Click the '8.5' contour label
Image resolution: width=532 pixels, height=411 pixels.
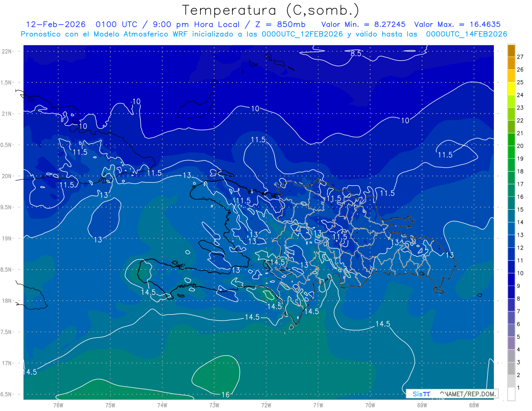356,54
